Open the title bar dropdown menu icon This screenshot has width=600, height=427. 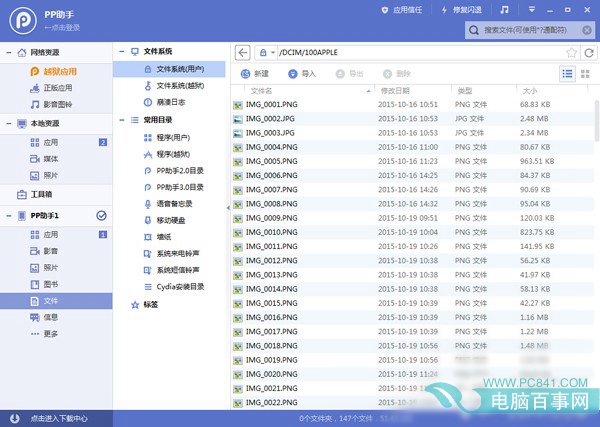click(x=532, y=10)
